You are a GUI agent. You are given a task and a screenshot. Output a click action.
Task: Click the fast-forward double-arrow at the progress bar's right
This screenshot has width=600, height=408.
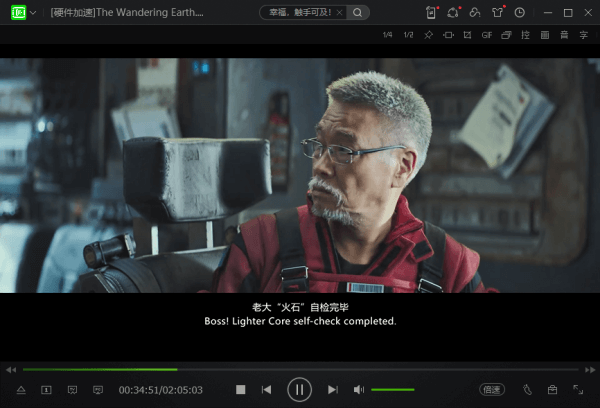590,370
